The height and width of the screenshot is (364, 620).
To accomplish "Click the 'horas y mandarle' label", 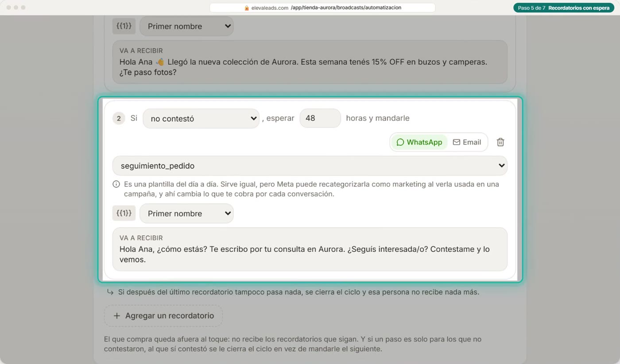I will tap(378, 118).
